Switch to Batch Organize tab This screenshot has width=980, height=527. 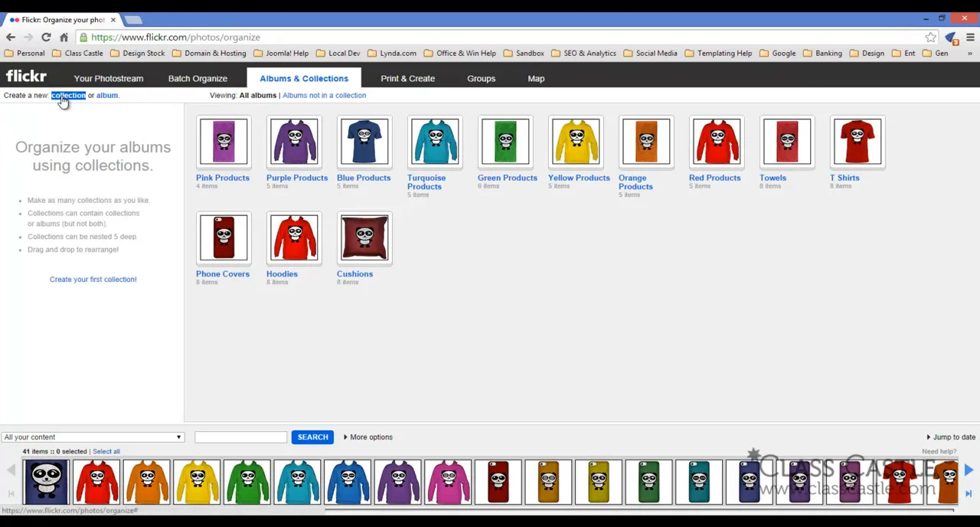198,78
